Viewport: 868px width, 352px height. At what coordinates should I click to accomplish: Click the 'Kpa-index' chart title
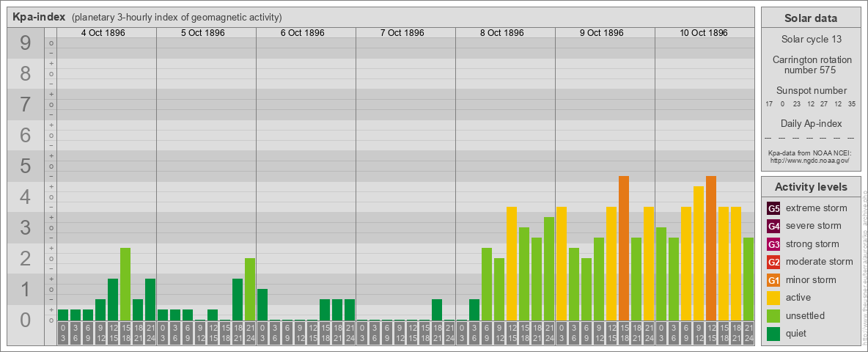(x=39, y=17)
